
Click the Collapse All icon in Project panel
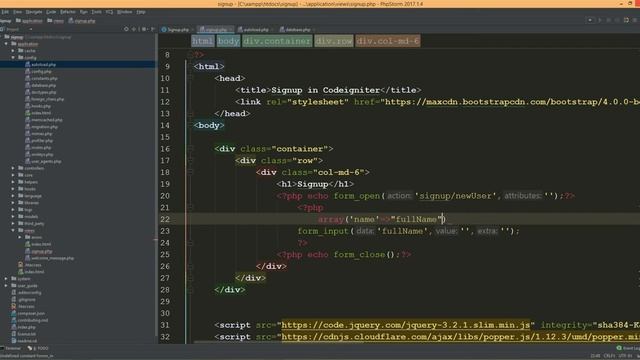point(134,29)
